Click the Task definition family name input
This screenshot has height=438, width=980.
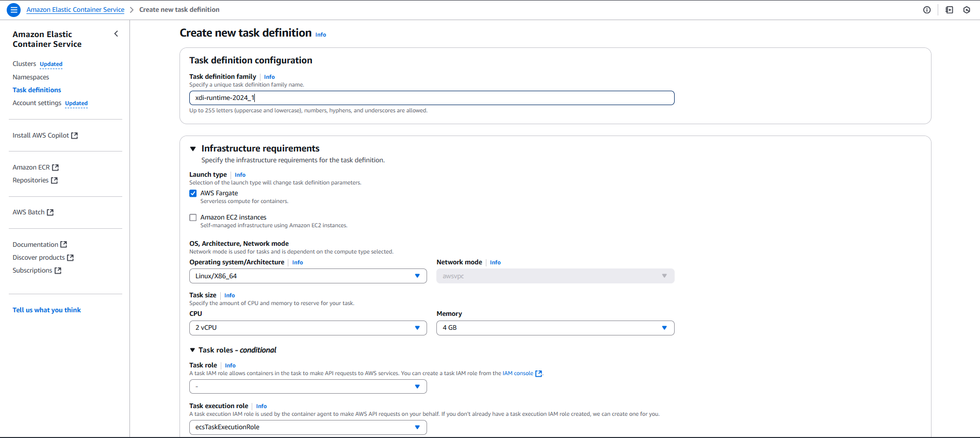[x=432, y=98]
